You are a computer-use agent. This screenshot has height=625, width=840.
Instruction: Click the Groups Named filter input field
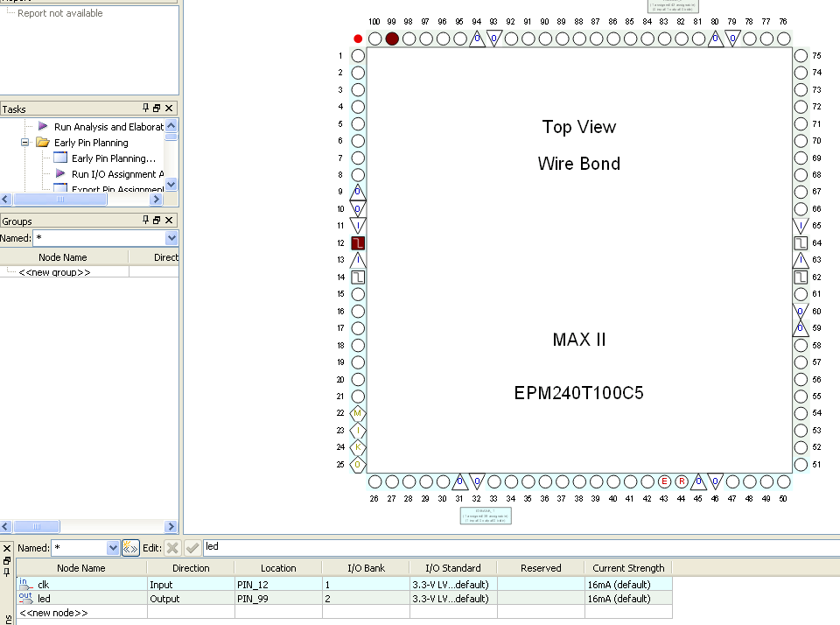point(100,238)
